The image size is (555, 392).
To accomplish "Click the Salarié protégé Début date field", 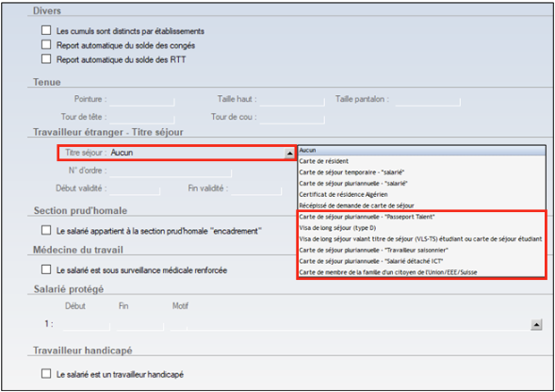I will [87, 325].
